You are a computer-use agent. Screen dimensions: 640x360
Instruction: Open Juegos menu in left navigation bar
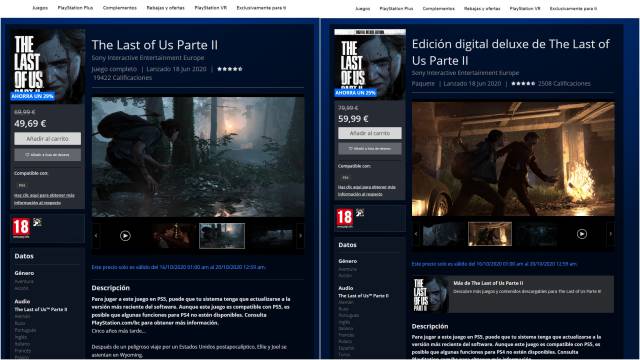pyautogui.click(x=40, y=8)
